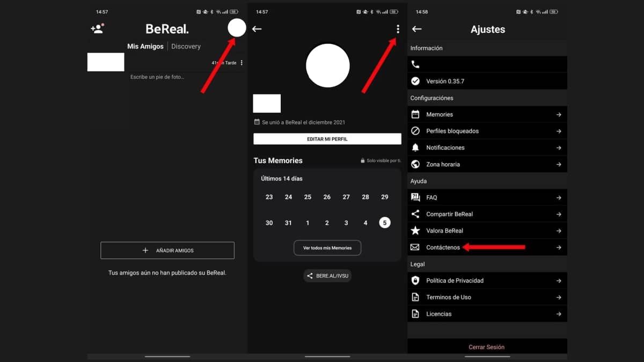Tap the Zona horaria globe icon

click(415, 164)
